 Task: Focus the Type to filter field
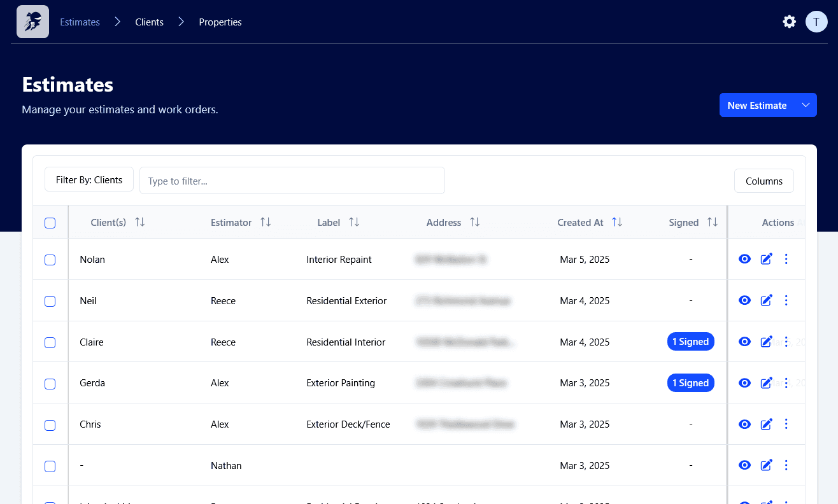[292, 181]
